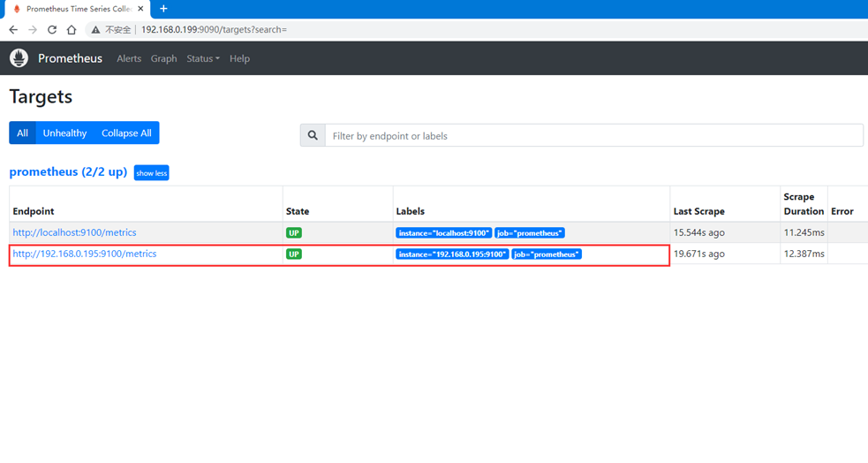
Task: Open the Graph page
Action: [164, 58]
